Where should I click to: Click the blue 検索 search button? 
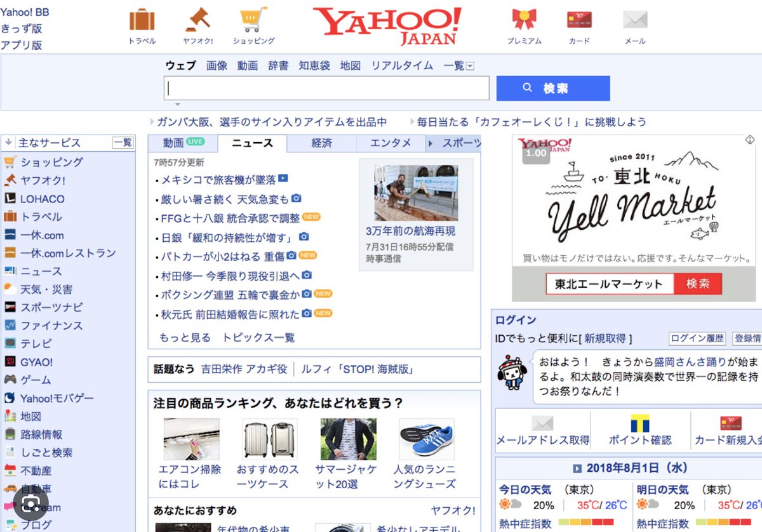coord(553,88)
